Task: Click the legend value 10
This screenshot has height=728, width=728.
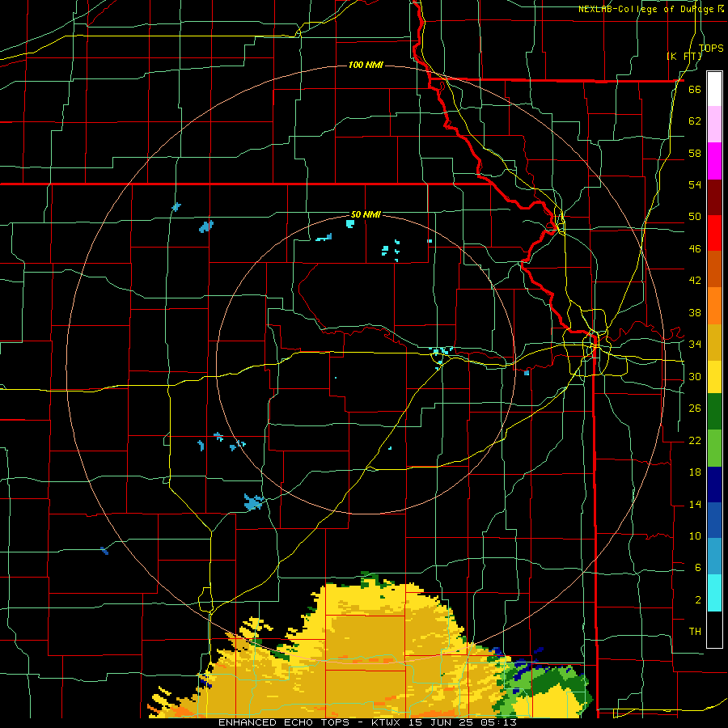Action: point(695,535)
